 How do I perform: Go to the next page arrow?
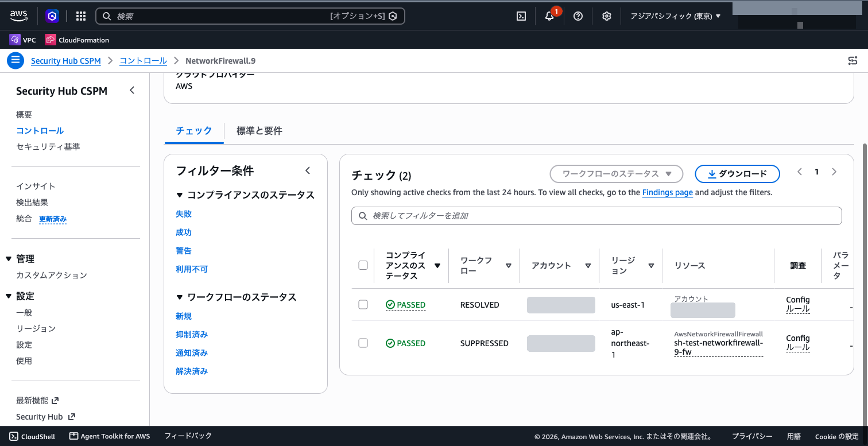(834, 172)
